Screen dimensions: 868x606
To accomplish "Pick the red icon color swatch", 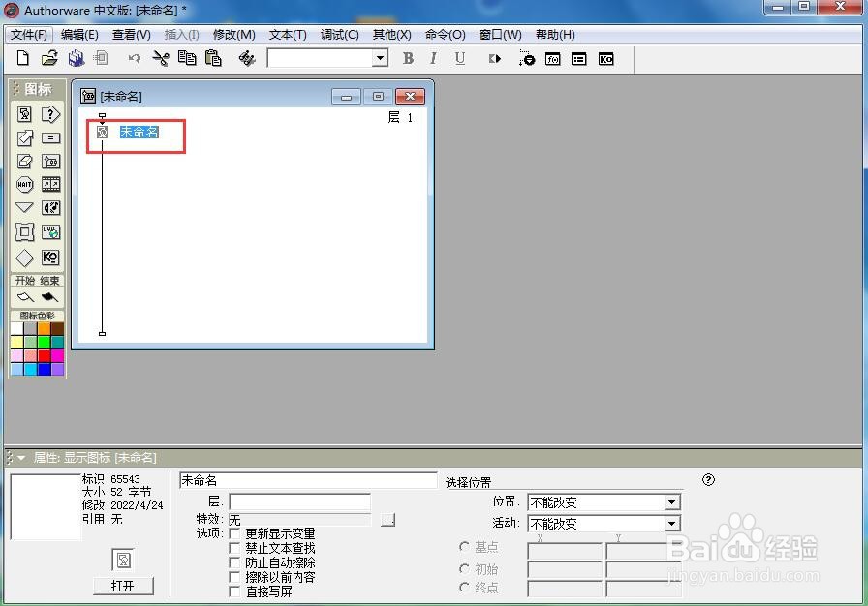I will pyautogui.click(x=44, y=355).
